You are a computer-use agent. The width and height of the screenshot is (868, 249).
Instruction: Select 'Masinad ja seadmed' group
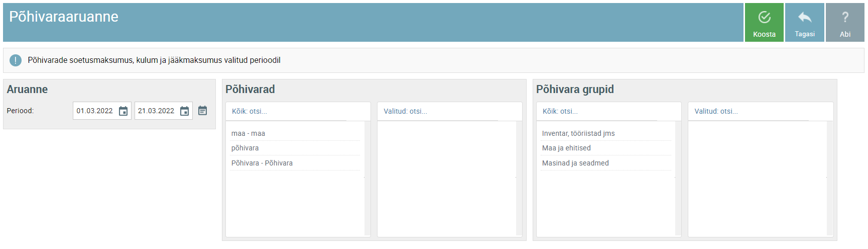coord(575,163)
